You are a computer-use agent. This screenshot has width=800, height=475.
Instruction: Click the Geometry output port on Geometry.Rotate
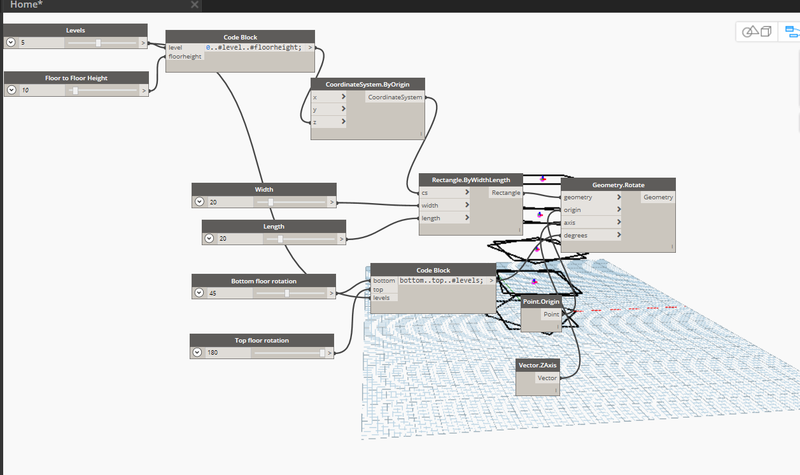pos(658,197)
